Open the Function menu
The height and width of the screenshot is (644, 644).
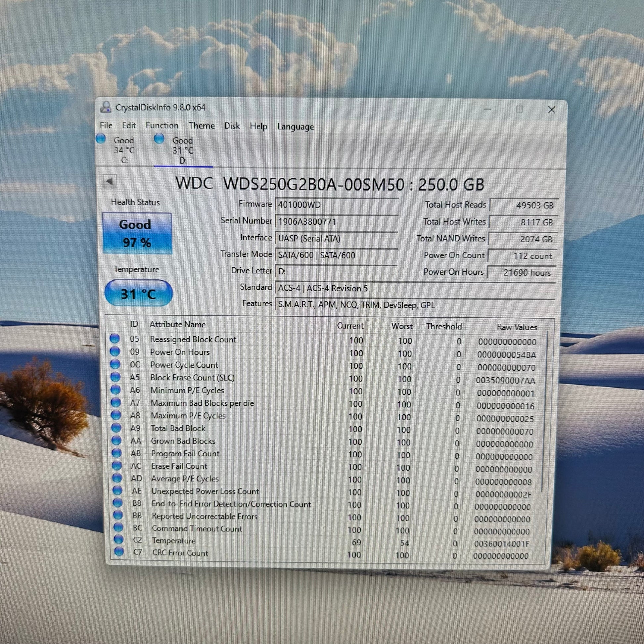click(x=162, y=126)
